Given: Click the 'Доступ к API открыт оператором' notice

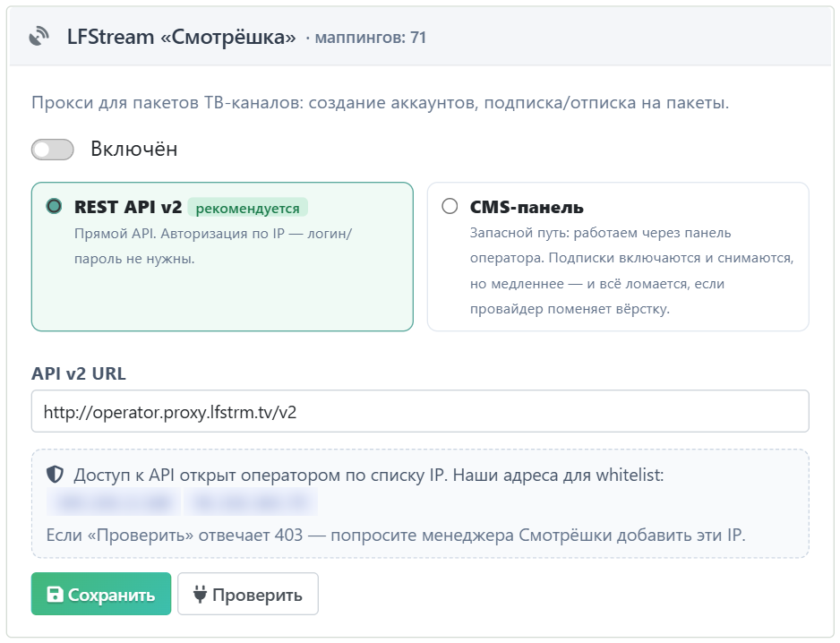Looking at the screenshot, I should coord(369,475).
